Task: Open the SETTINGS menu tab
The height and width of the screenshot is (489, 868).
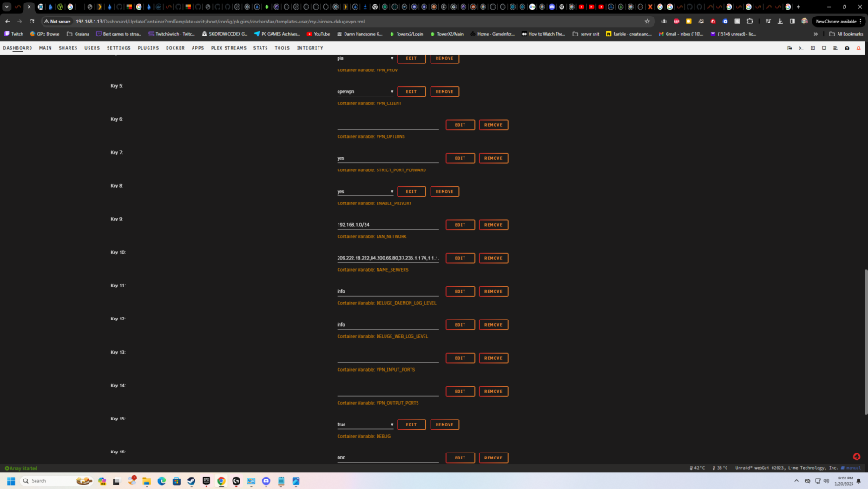Action: (x=119, y=48)
